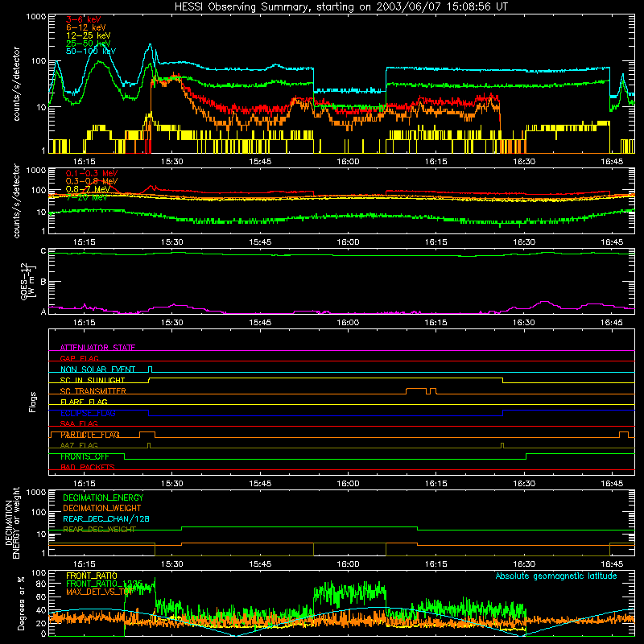Select the green FRONTS_OFF label
This screenshot has height=644, width=644.
click(x=85, y=456)
